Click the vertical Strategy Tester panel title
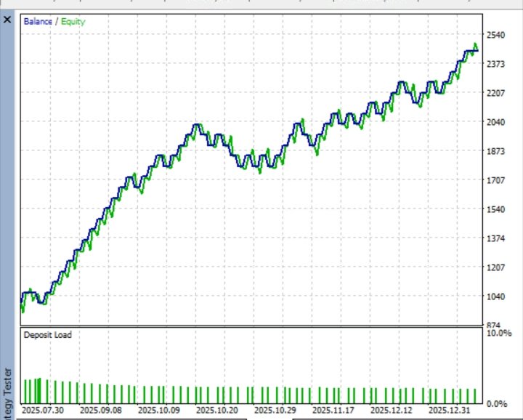523x420 pixels. 7,394
